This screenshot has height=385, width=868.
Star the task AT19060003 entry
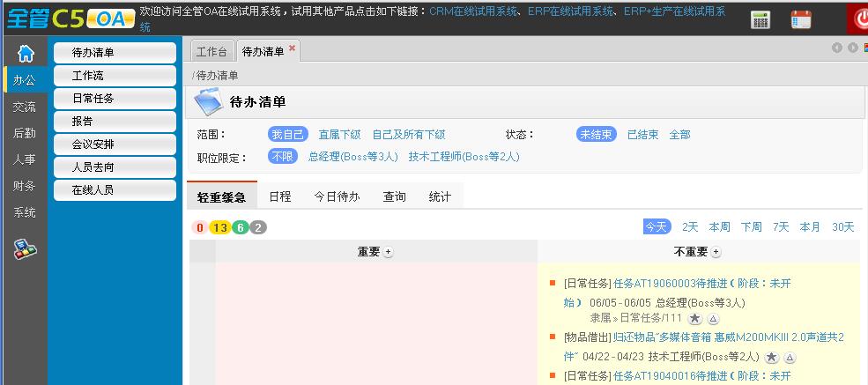pos(695,318)
